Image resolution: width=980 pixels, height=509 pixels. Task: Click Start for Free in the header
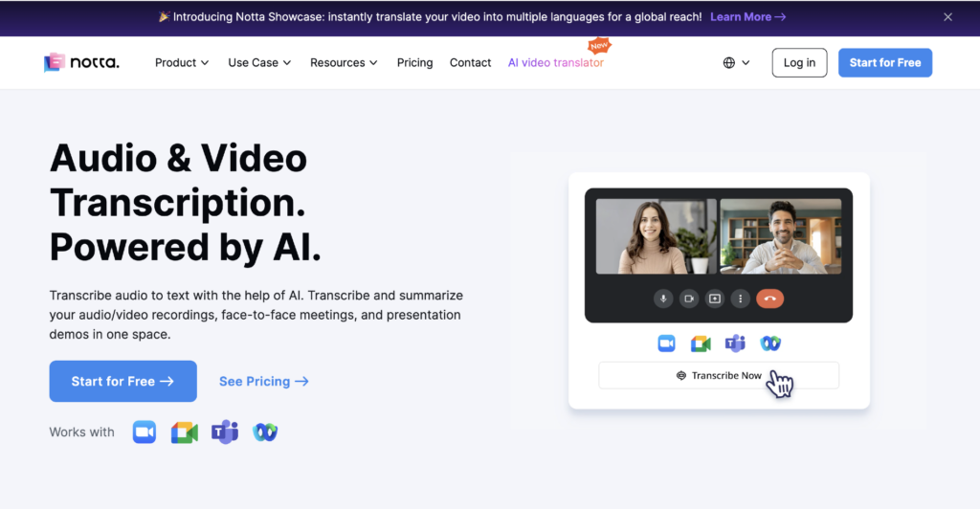(885, 62)
